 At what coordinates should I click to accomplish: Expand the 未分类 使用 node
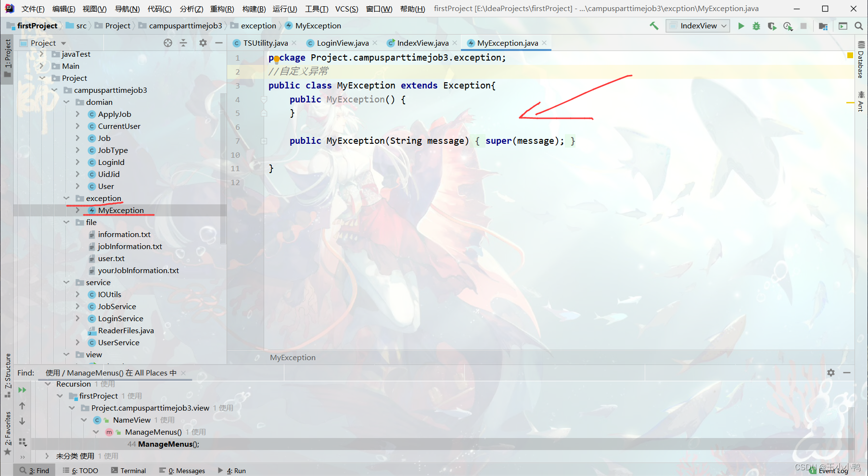click(x=47, y=456)
